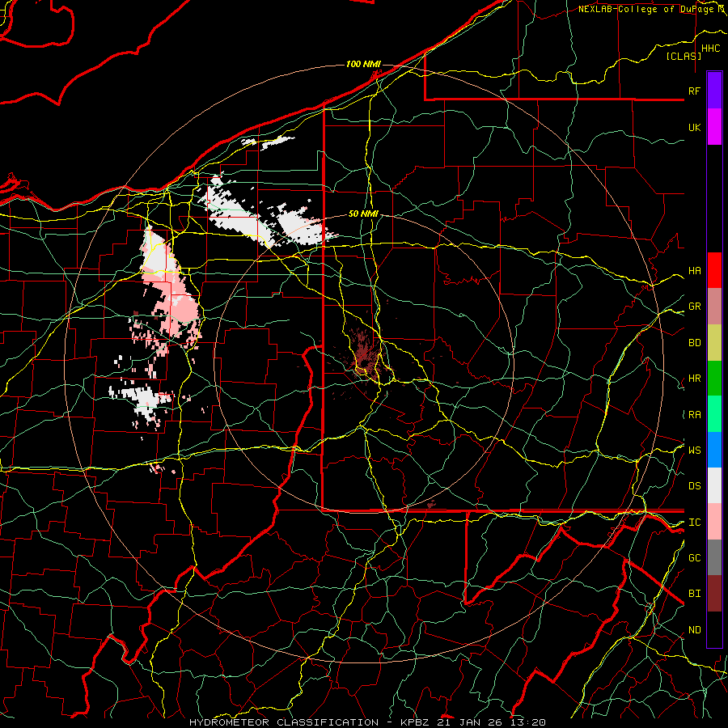Click the BI legend label
The height and width of the screenshot is (728, 728).
point(694,594)
